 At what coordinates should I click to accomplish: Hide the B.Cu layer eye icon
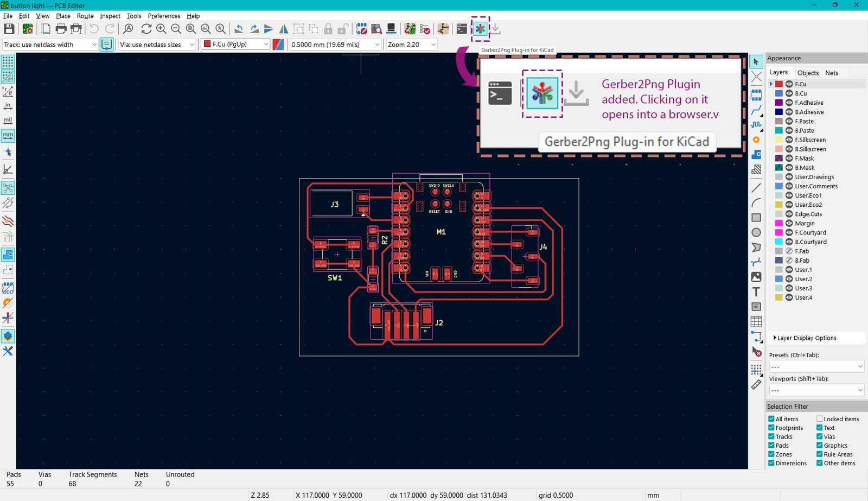(x=789, y=93)
